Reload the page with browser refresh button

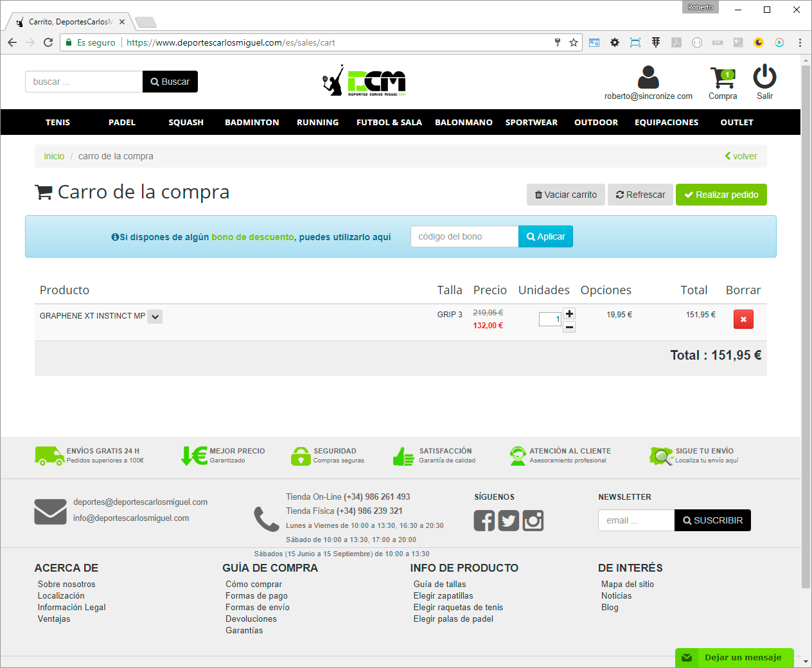[48, 42]
